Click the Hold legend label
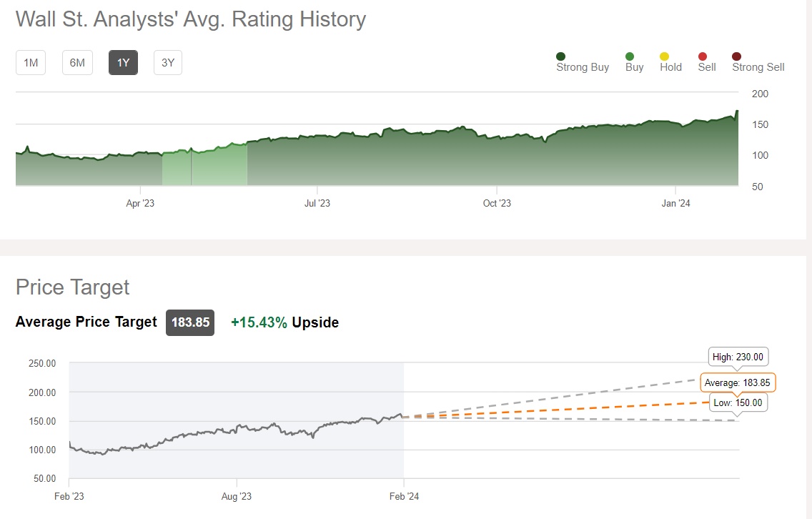Image resolution: width=812 pixels, height=519 pixels. [670, 67]
